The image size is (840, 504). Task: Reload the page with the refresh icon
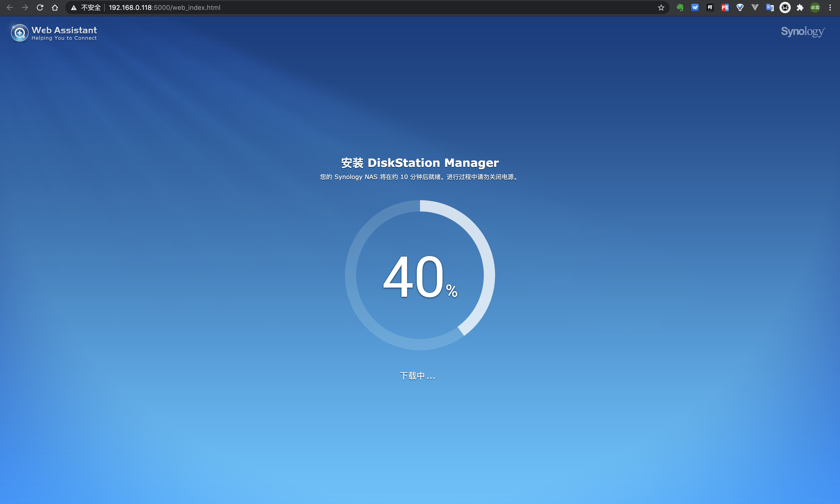(40, 8)
